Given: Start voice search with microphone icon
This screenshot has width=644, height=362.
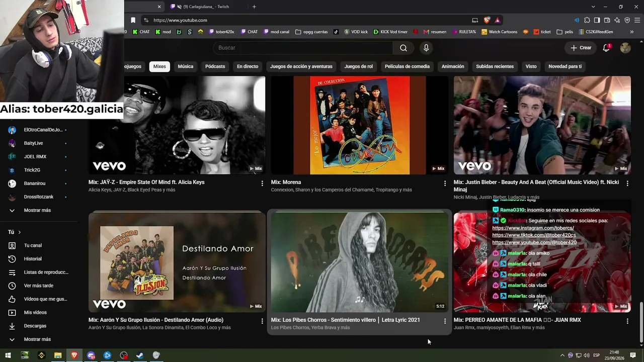Looking at the screenshot, I should 426,48.
